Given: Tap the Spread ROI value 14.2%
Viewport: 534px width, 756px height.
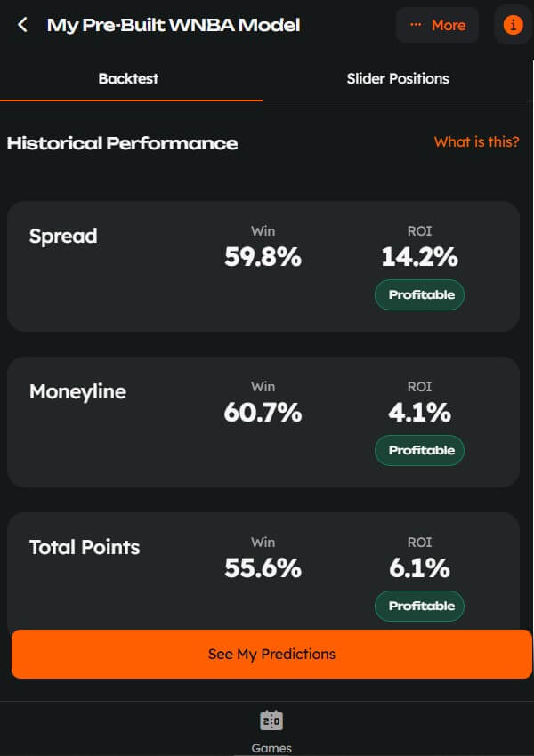Looking at the screenshot, I should coord(419,257).
